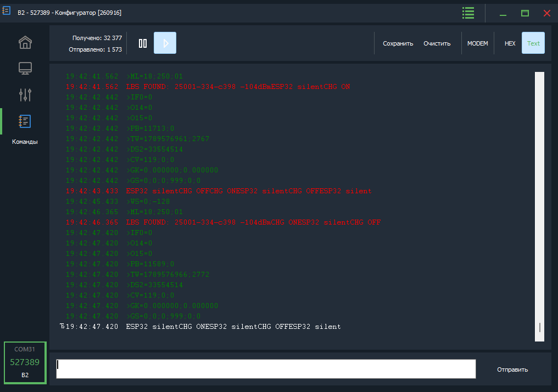Open the Команды notebook section icon
The height and width of the screenshot is (392, 558).
coord(25,121)
